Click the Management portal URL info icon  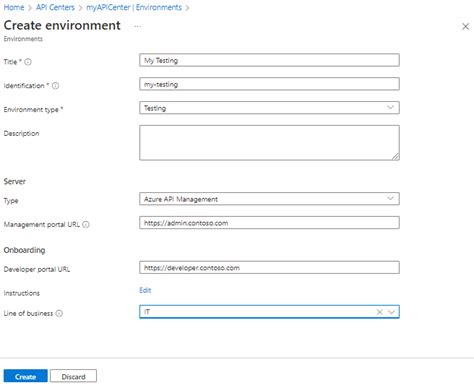pyautogui.click(x=86, y=224)
